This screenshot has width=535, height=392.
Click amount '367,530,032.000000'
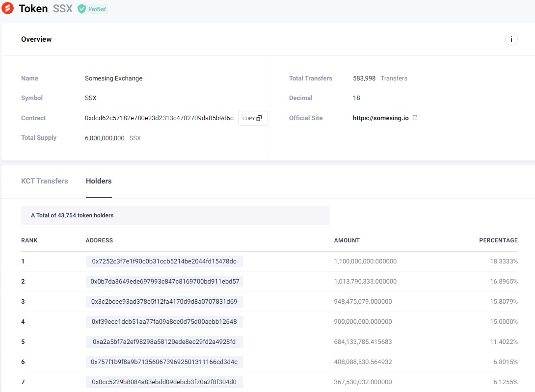(x=363, y=382)
